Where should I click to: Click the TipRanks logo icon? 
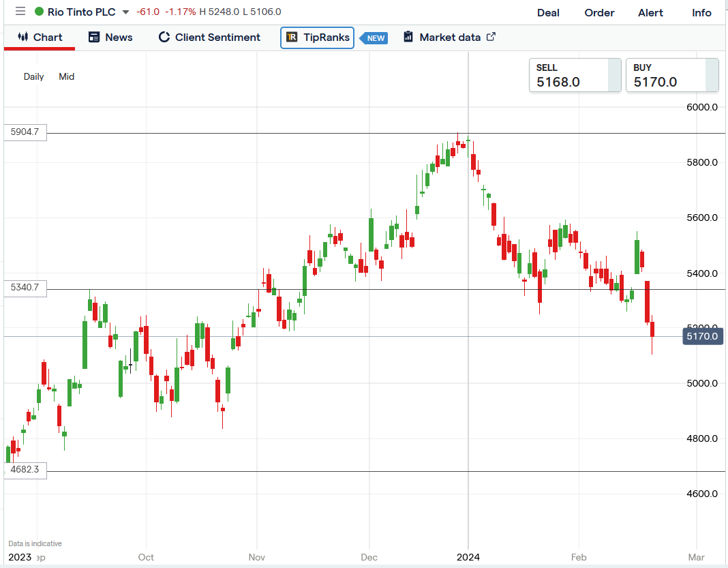pos(292,37)
